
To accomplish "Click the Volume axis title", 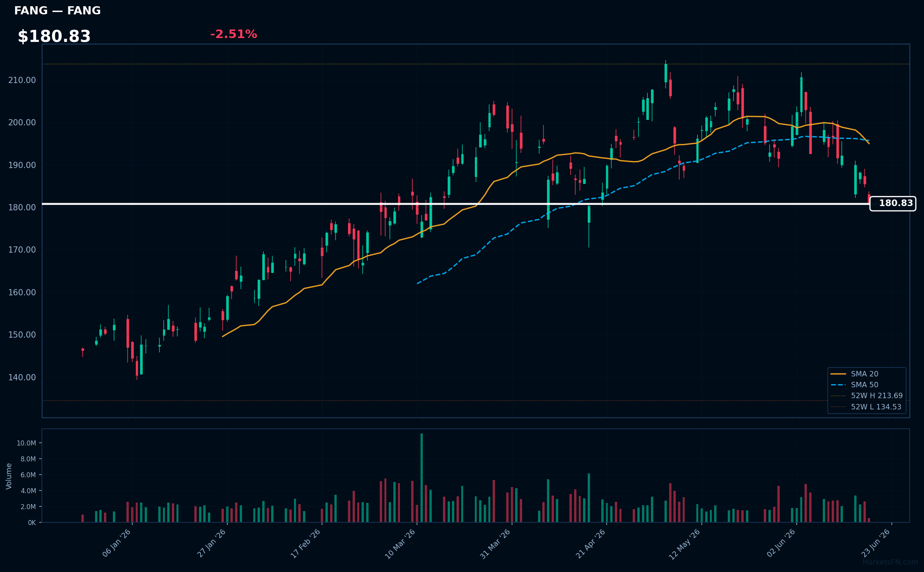I will coord(9,476).
